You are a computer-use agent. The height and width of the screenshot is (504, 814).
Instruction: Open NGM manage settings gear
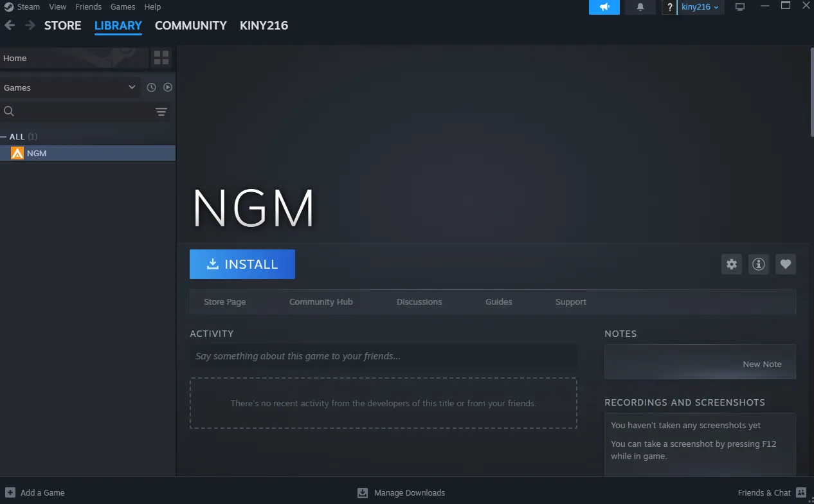(x=732, y=264)
